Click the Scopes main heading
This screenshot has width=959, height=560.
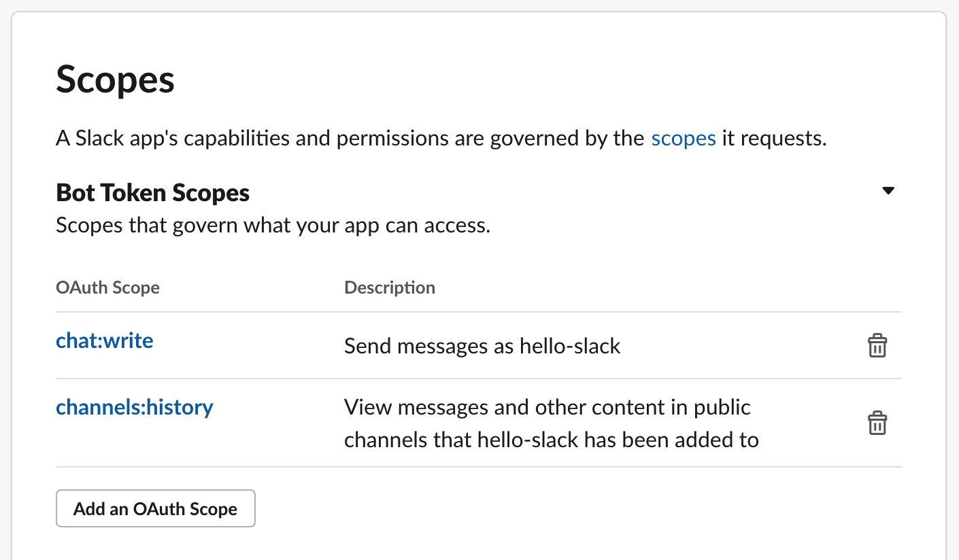[116, 80]
